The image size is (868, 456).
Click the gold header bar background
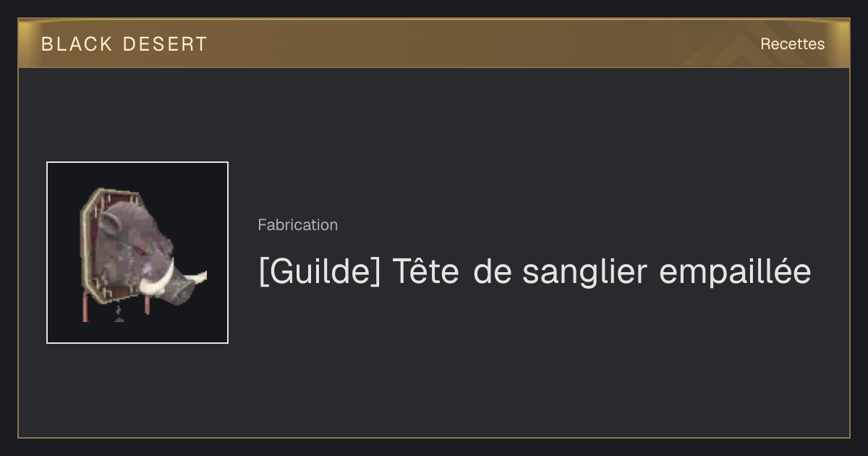click(x=434, y=44)
